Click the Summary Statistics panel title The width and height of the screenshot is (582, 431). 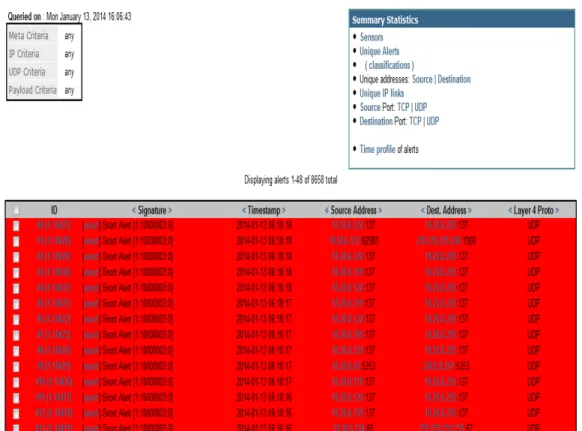[x=385, y=20]
